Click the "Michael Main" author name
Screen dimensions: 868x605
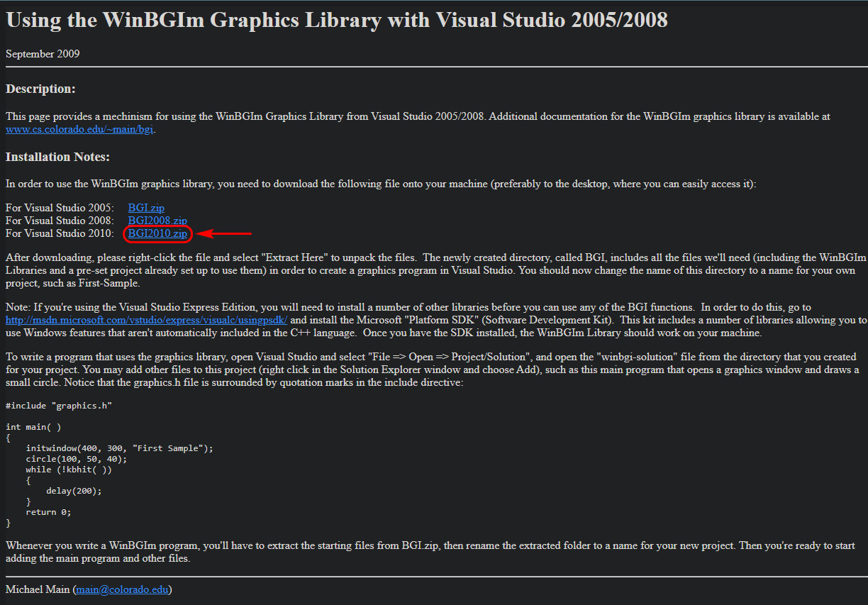point(38,589)
